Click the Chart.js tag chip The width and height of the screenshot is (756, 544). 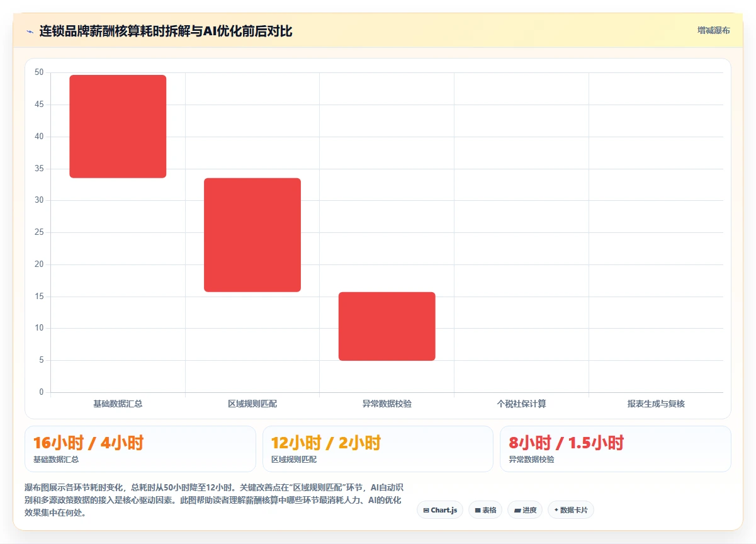[x=440, y=510]
